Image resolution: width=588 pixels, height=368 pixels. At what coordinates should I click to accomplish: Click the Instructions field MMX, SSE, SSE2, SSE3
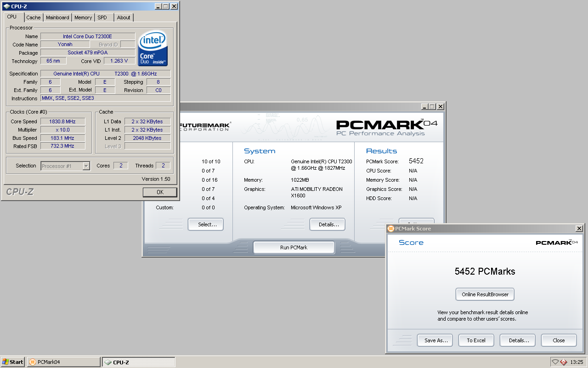105,98
